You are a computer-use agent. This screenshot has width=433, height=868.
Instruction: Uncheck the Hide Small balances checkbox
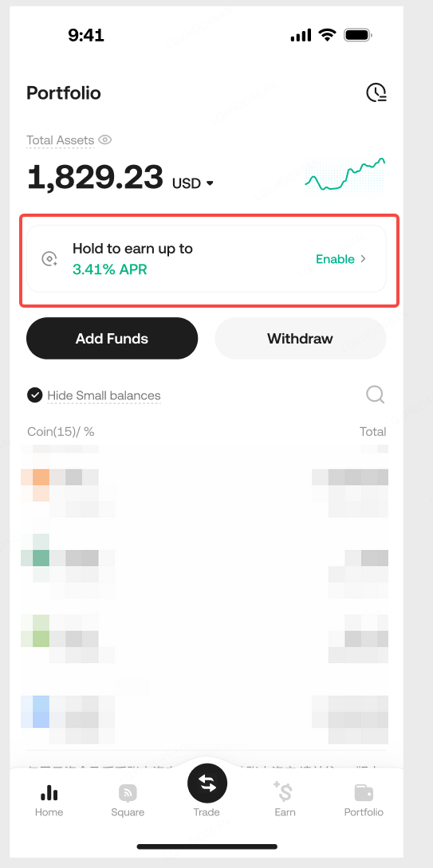click(35, 395)
